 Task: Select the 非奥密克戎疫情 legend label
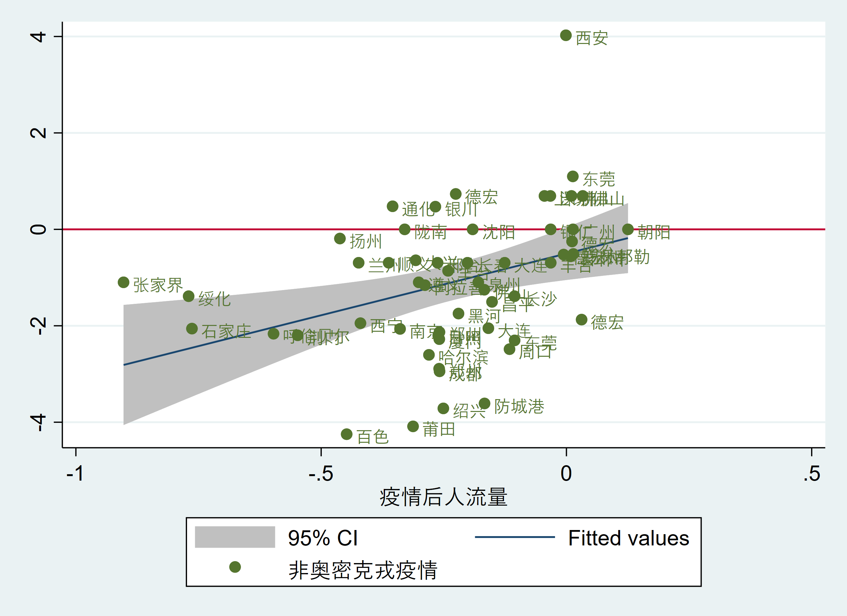point(363,570)
